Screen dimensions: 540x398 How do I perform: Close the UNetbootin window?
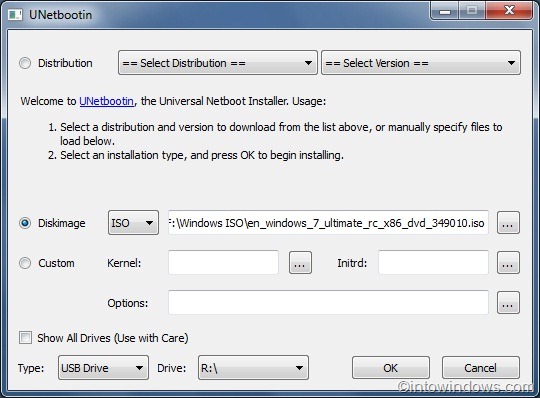coord(509,11)
